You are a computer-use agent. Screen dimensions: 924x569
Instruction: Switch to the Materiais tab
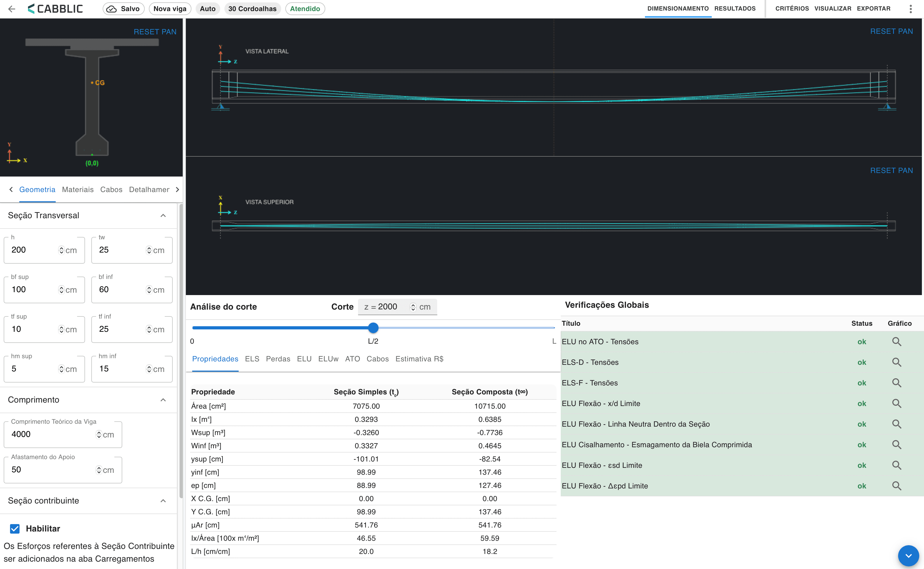point(77,190)
